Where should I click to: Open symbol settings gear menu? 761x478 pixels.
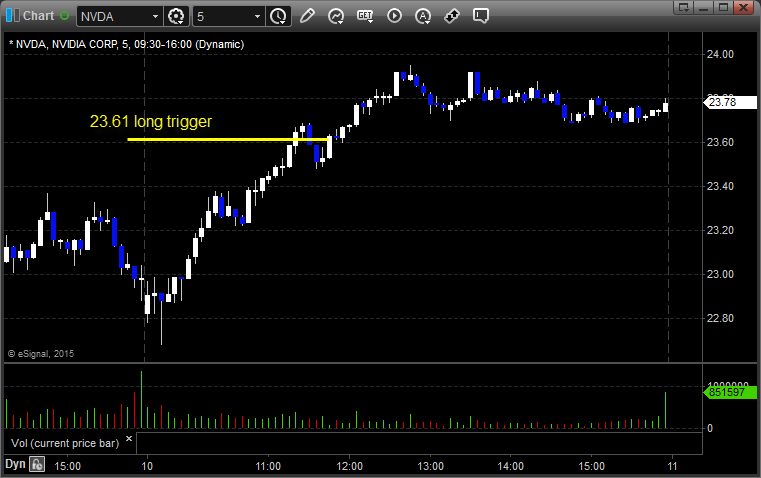tap(176, 16)
